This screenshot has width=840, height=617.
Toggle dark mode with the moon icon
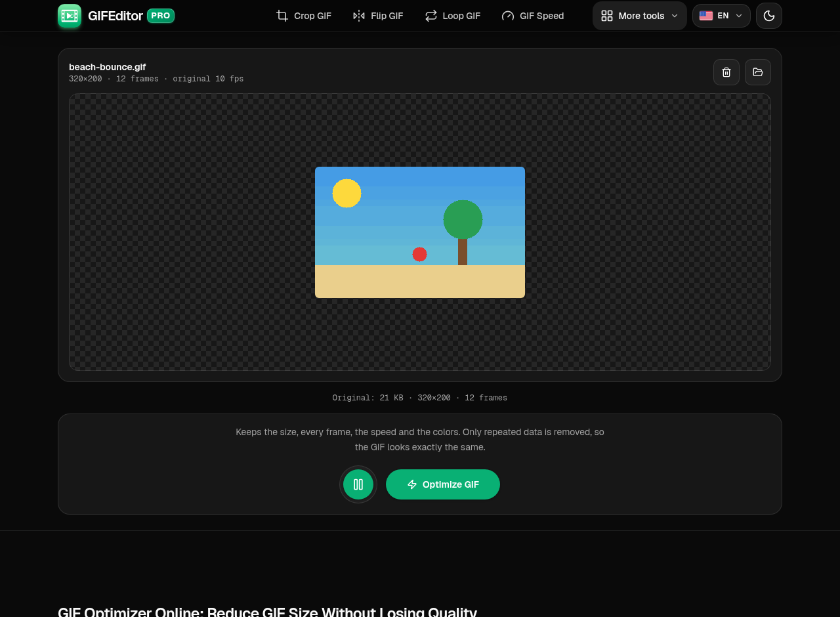[769, 16]
